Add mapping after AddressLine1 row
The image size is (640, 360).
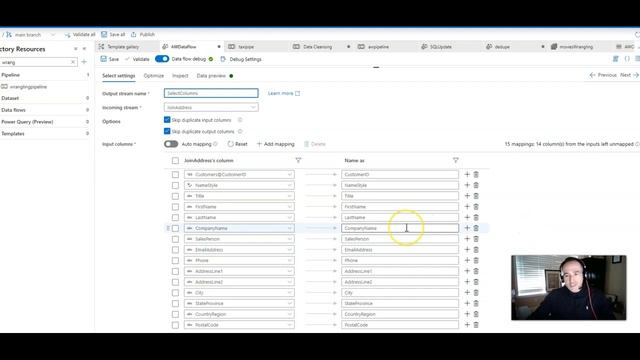tap(467, 271)
